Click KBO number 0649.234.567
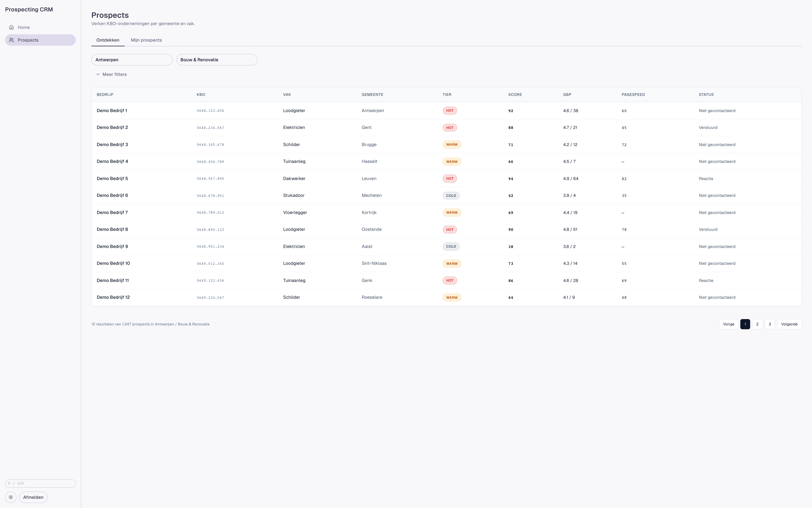812x508 pixels. tap(210, 298)
